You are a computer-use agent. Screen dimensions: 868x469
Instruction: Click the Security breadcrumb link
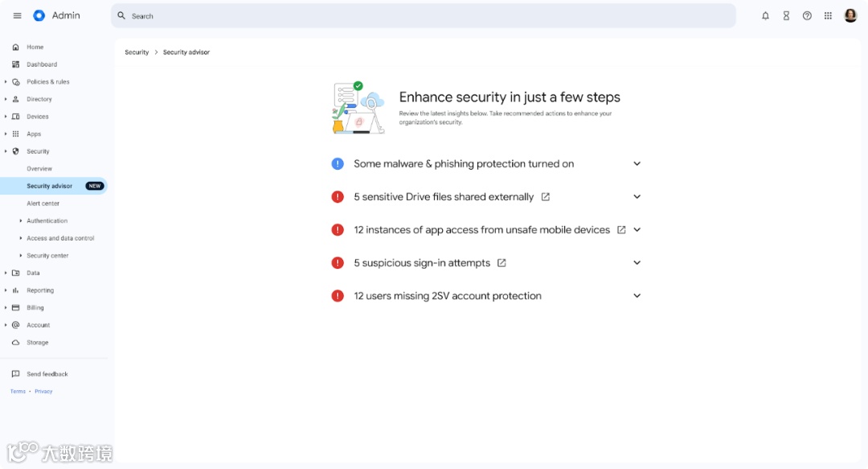136,51
